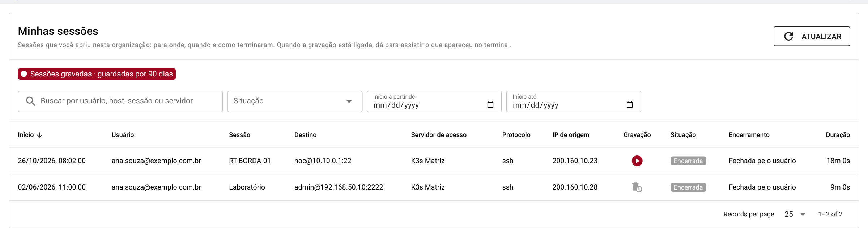Click the Início sort direction arrow
The image size is (868, 241).
point(40,135)
